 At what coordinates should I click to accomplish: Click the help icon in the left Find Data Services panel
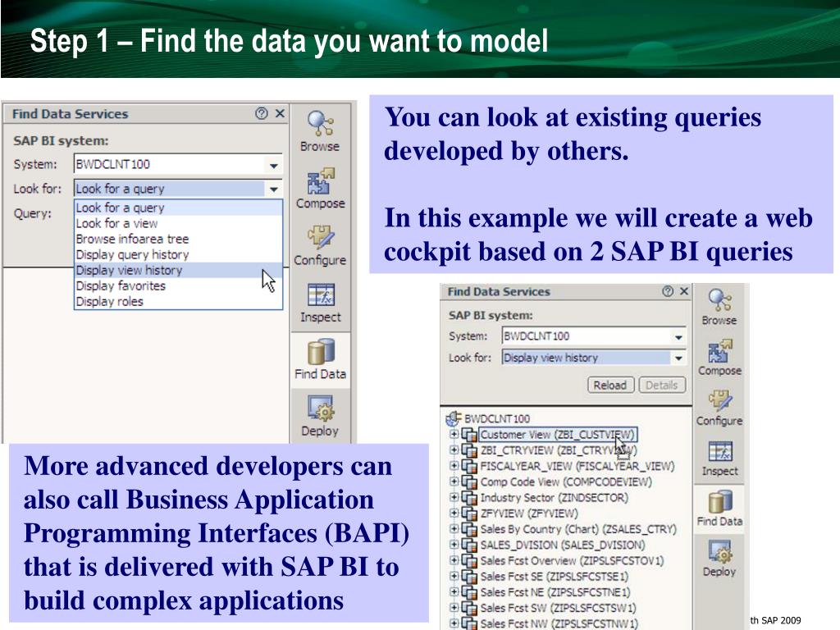coord(262,113)
